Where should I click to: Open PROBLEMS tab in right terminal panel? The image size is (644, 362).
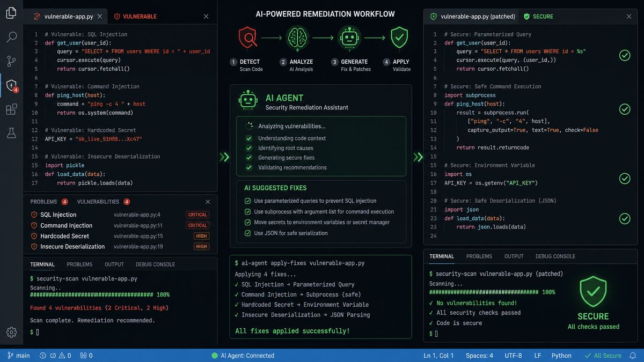coord(479,256)
